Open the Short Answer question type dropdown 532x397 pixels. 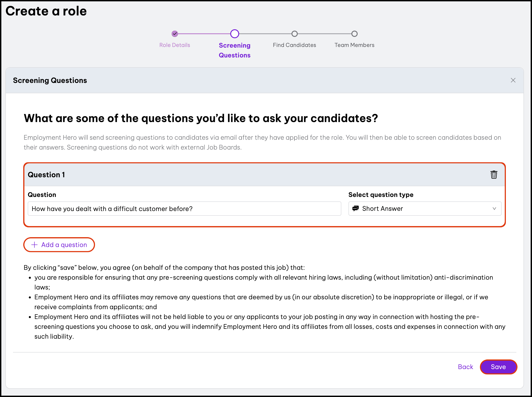point(424,209)
